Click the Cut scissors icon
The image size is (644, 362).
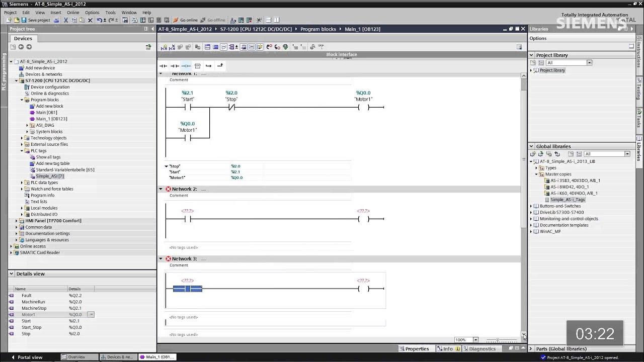[65, 20]
